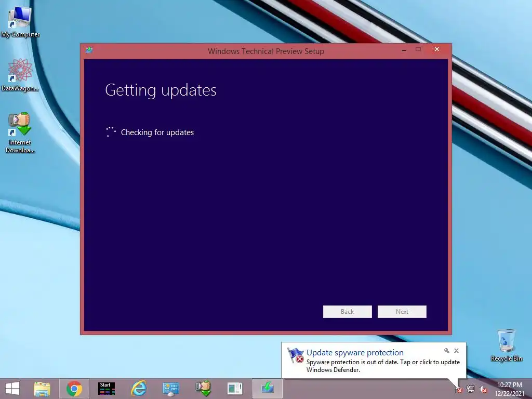
Task: Click the setup window title bar icon
Action: pos(89,50)
